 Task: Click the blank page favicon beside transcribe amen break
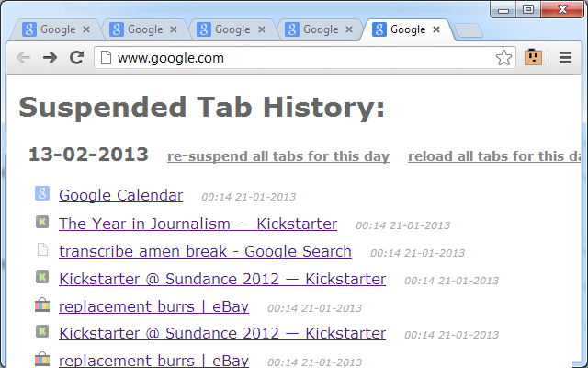tap(42, 249)
